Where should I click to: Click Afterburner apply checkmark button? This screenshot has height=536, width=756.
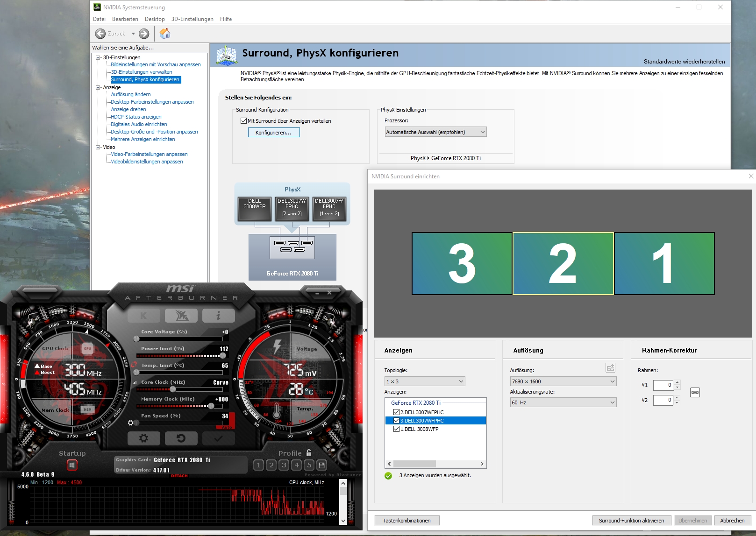[218, 438]
